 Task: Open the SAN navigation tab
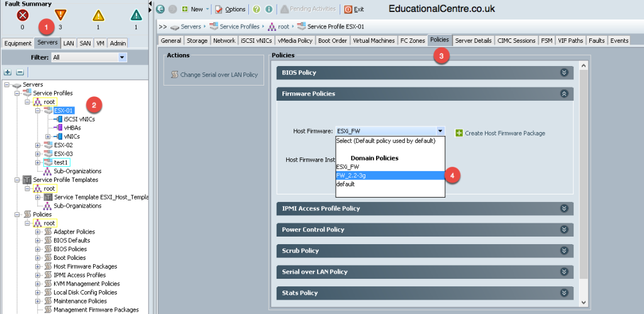tap(85, 43)
